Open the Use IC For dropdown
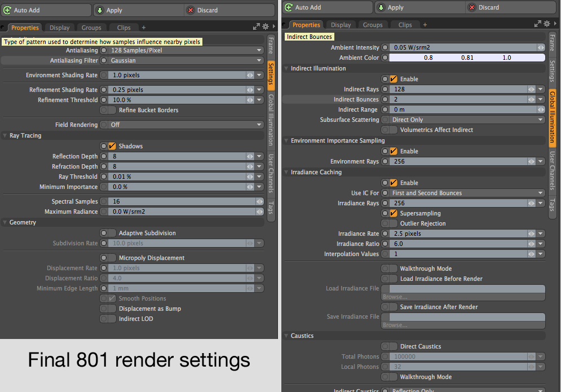This screenshot has height=392, width=561. (x=466, y=193)
